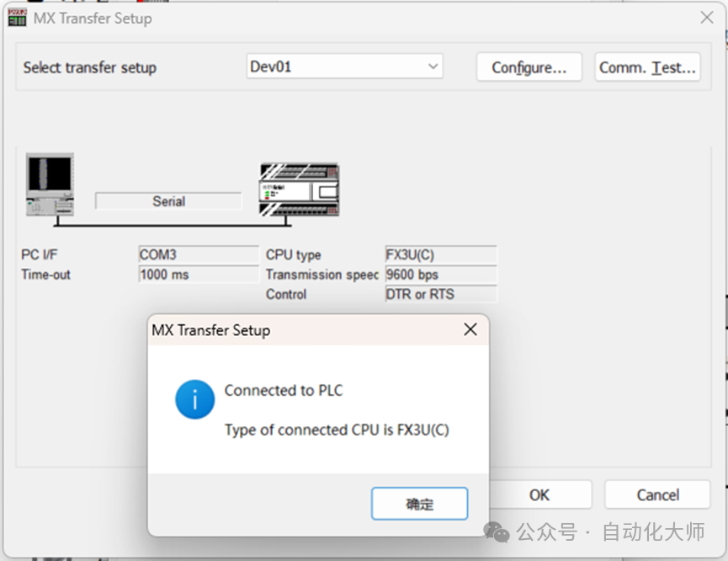The height and width of the screenshot is (561, 728).
Task: Click the MX Transfer Setup title bar icon
Action: [x=17, y=19]
